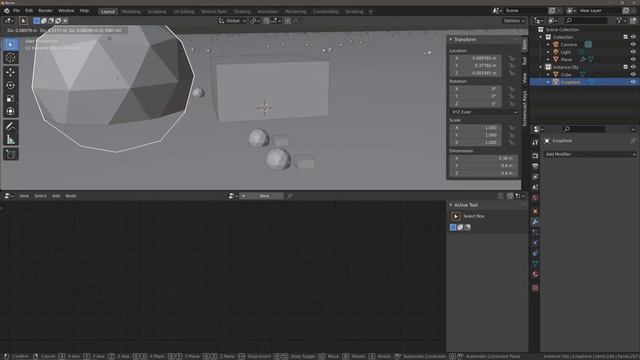The height and width of the screenshot is (360, 640).
Task: Open the Particles properties tab
Action: click(535, 232)
